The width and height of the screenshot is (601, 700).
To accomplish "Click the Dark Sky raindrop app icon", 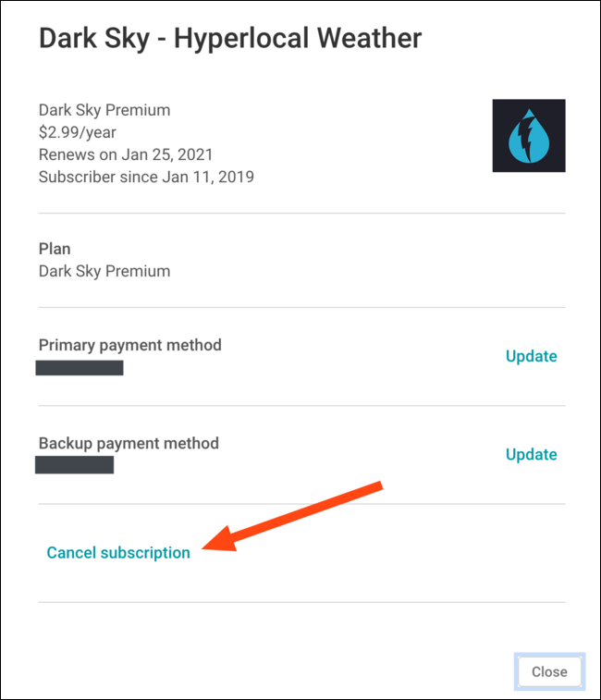I will 529,135.
